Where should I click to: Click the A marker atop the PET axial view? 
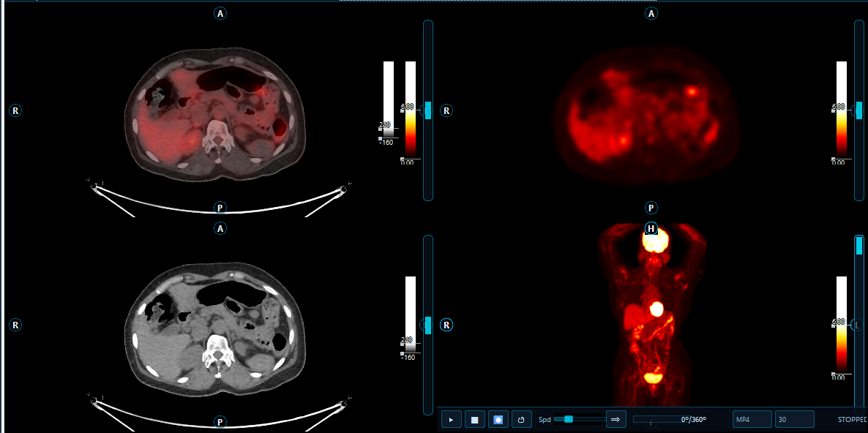click(x=651, y=14)
